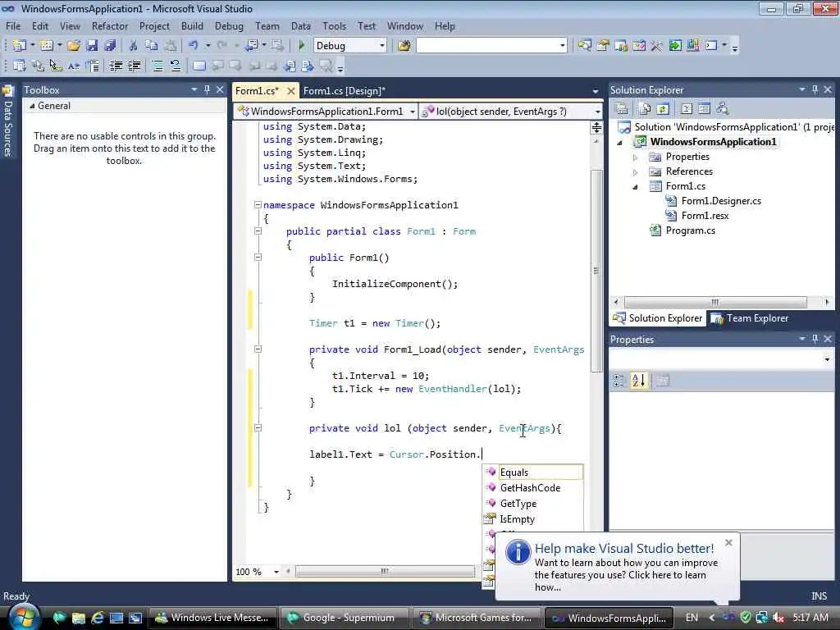The width and height of the screenshot is (840, 630).
Task: Click the Comment Out Selected Lines icon
Action: click(x=157, y=66)
